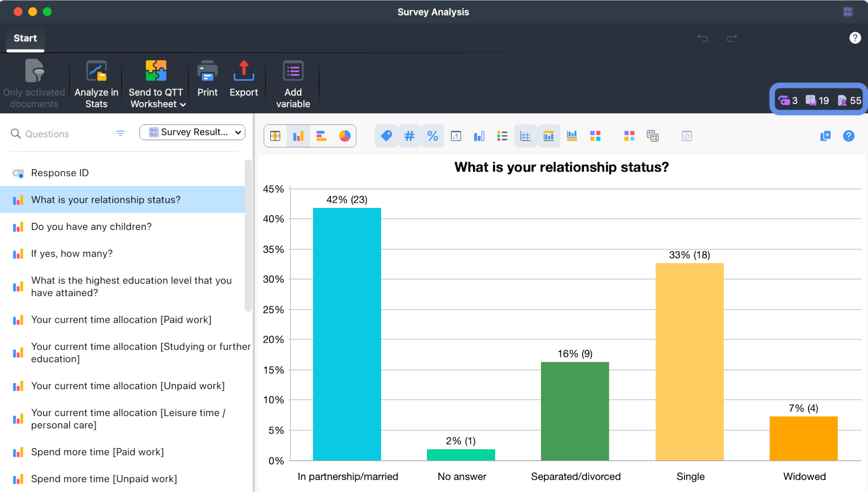The height and width of the screenshot is (492, 868).
Task: Select the relationship status question
Action: 105,199
